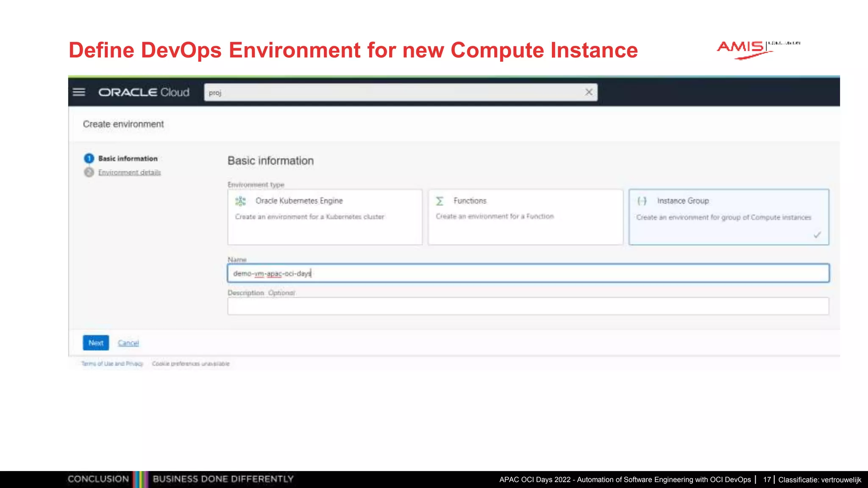Click the slide title 'Define DevOps Environment'

click(353, 50)
